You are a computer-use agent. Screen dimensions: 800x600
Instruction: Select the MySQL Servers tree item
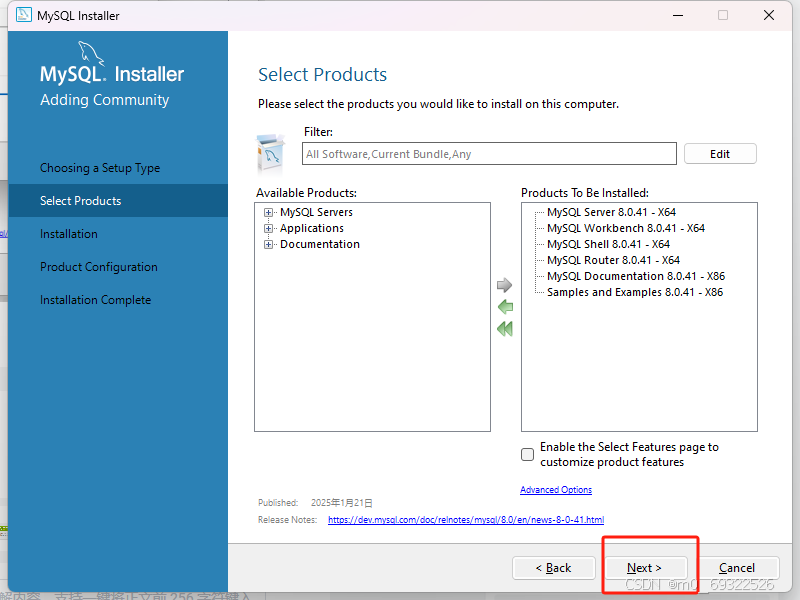point(316,212)
